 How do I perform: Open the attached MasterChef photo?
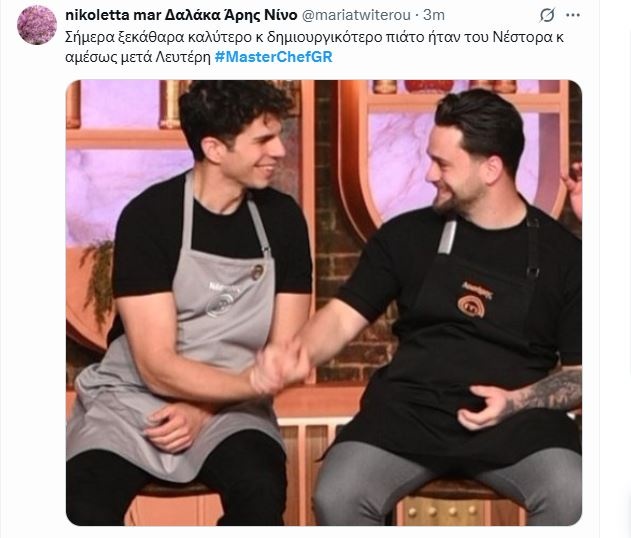coord(324,303)
